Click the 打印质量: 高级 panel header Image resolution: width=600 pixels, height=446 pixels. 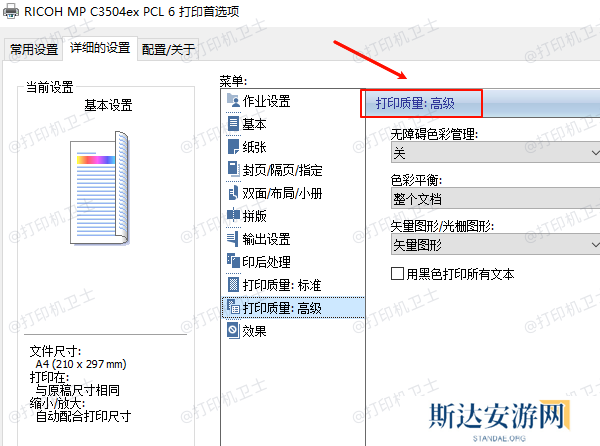(483, 103)
